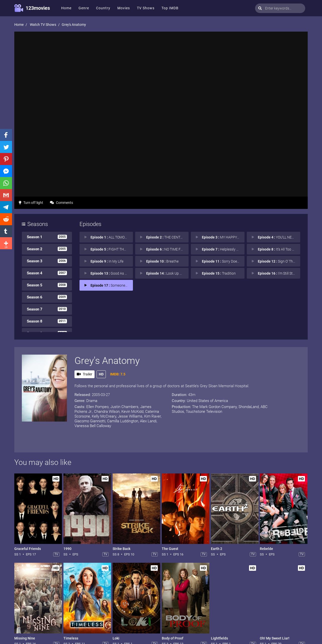
Task: Open the Country menu
Action: 103,8
